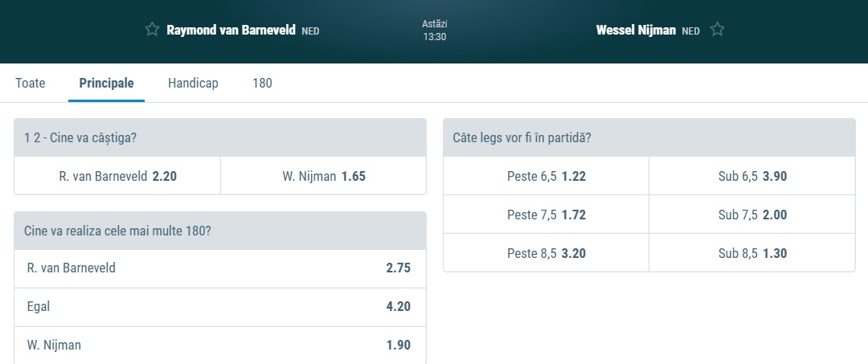Collapse the '1 2 - Cine va câștiga?' header

tap(219, 137)
